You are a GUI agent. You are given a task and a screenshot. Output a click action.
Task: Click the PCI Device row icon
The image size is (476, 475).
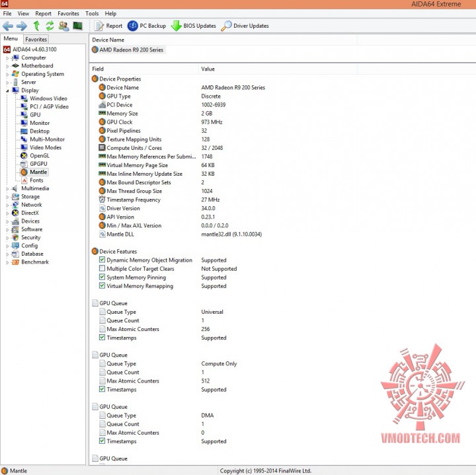102,105
